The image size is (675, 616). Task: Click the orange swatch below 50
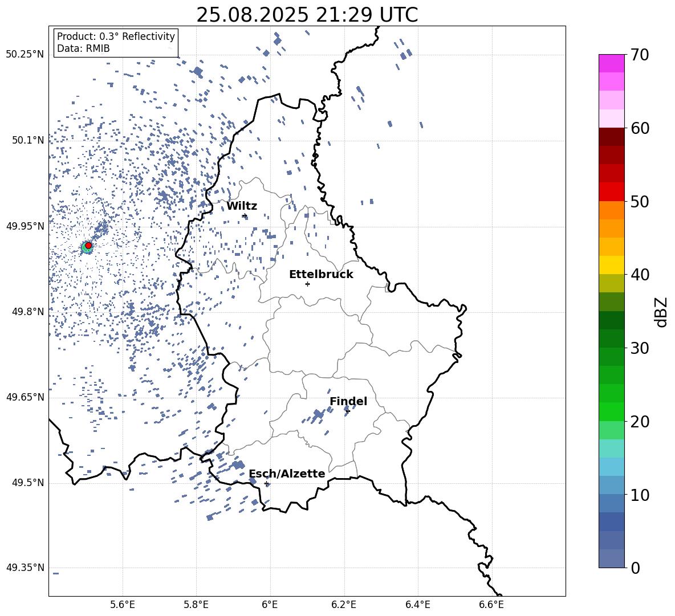[x=611, y=210]
